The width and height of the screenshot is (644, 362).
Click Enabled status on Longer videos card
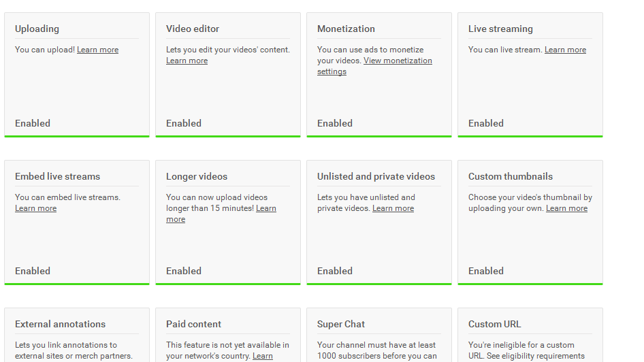click(x=184, y=271)
